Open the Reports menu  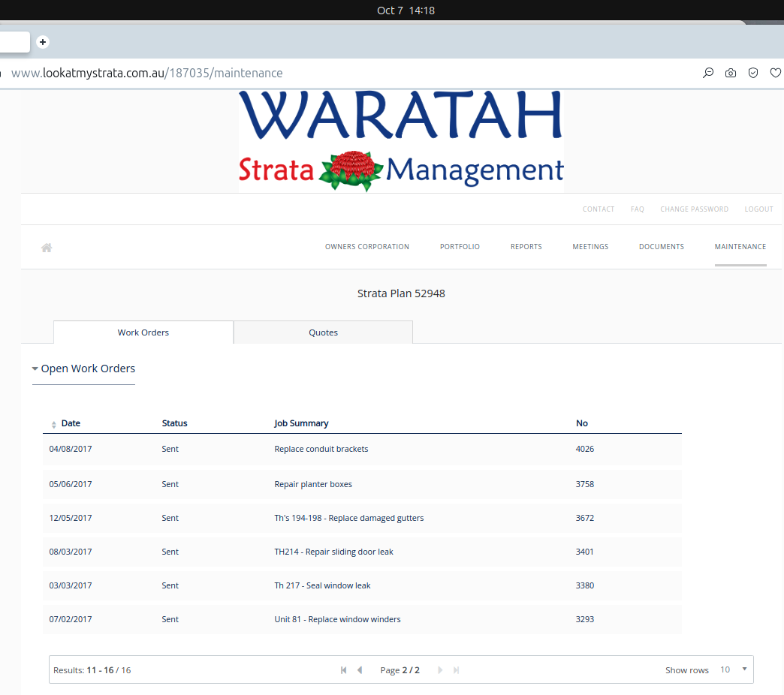point(526,247)
